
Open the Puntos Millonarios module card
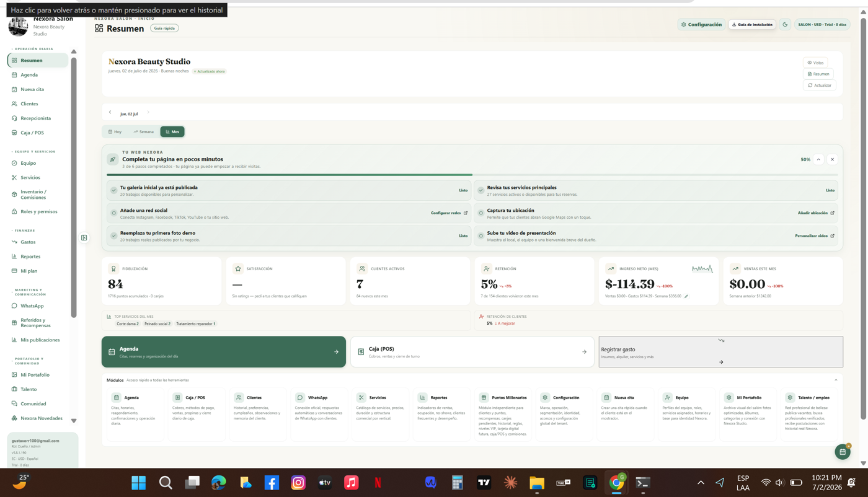(503, 415)
